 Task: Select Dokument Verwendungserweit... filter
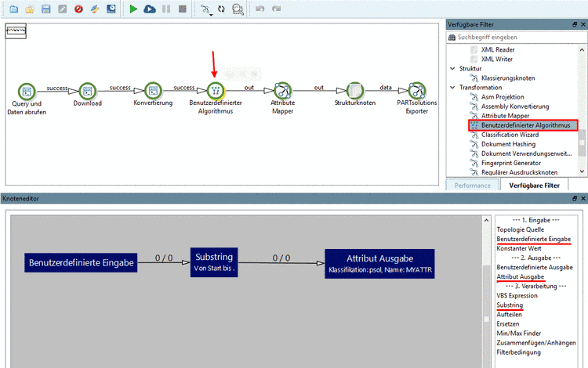click(526, 153)
